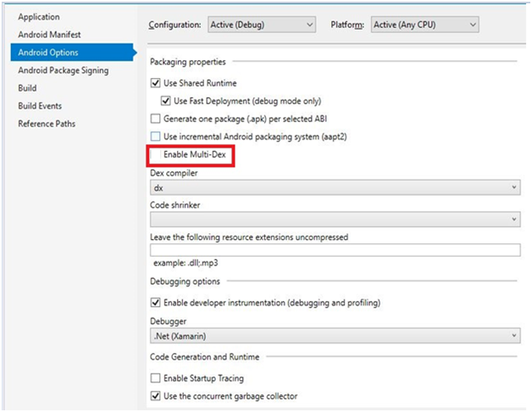Check Use incremental Android packaging (aapt2)
Screen dimensions: 532x412
(x=155, y=136)
